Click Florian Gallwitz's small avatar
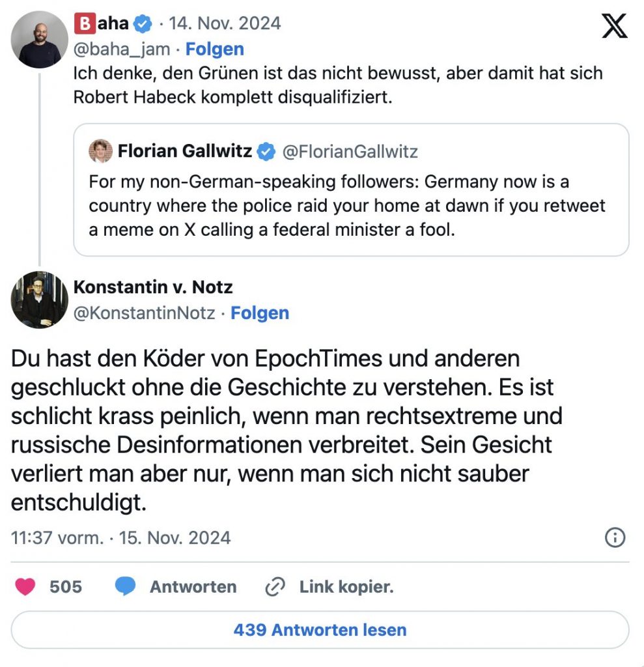 (x=100, y=152)
